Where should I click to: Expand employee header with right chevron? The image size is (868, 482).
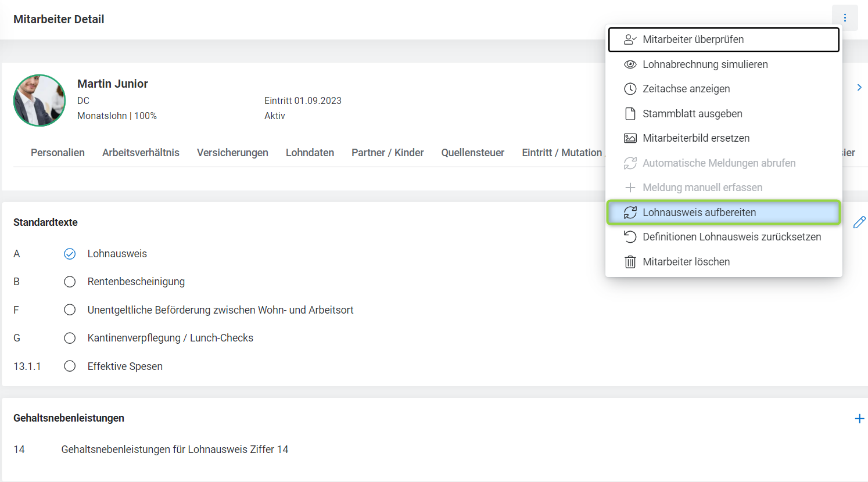859,88
